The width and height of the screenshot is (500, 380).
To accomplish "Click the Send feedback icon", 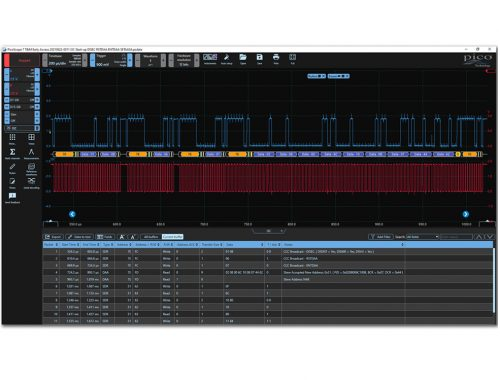I will pos(12,198).
